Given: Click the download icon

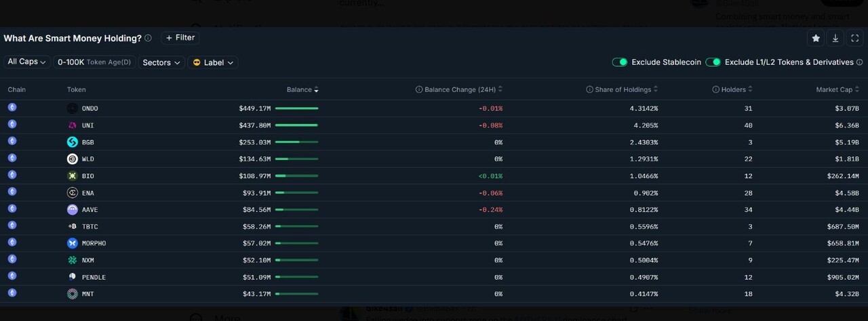Looking at the screenshot, I should click(835, 39).
